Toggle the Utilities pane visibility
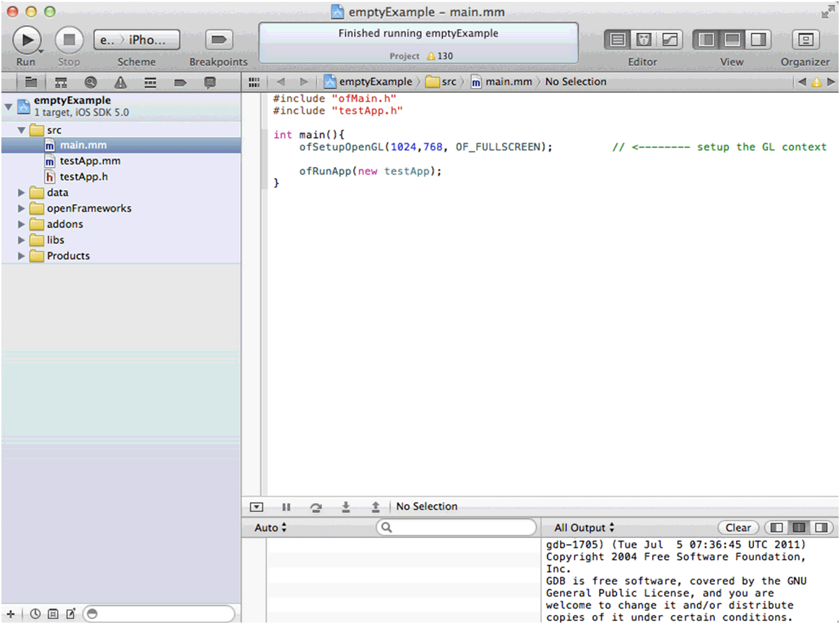This screenshot has height=624, width=840. (x=758, y=40)
